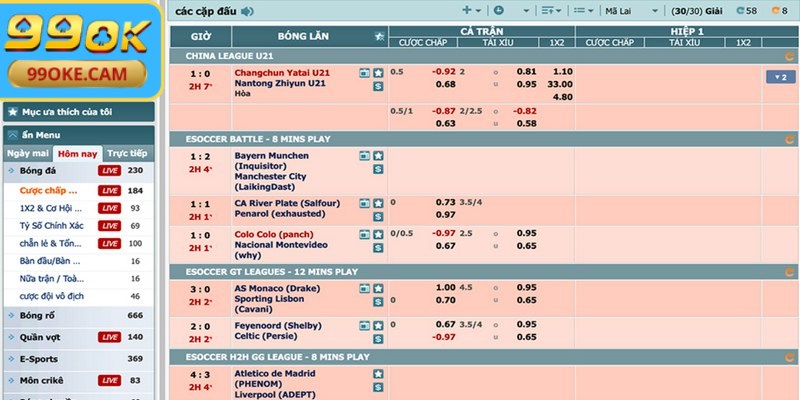Switch to the Hôm nay tab

coord(78,154)
